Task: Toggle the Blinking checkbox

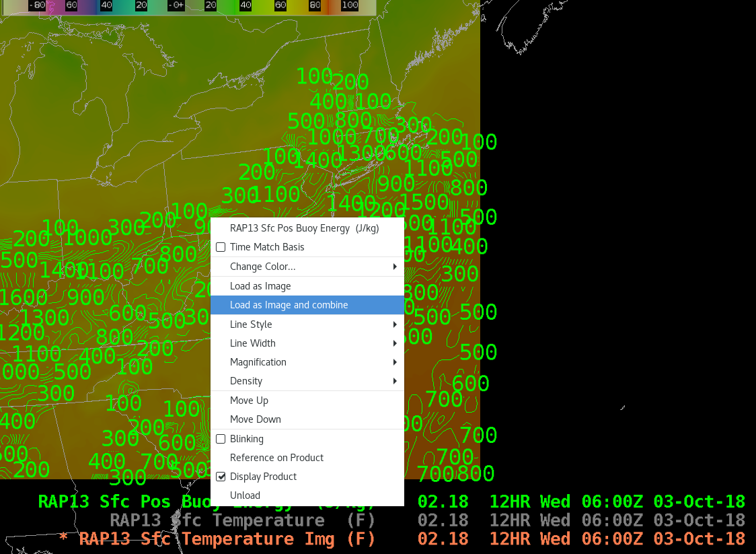Action: tap(221, 439)
